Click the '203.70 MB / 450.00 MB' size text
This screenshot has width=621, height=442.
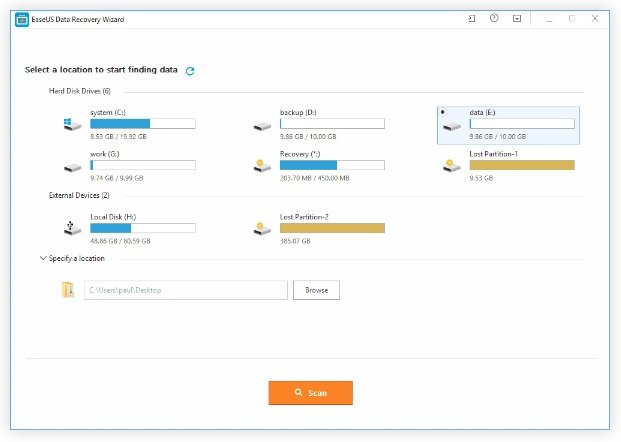(x=314, y=178)
